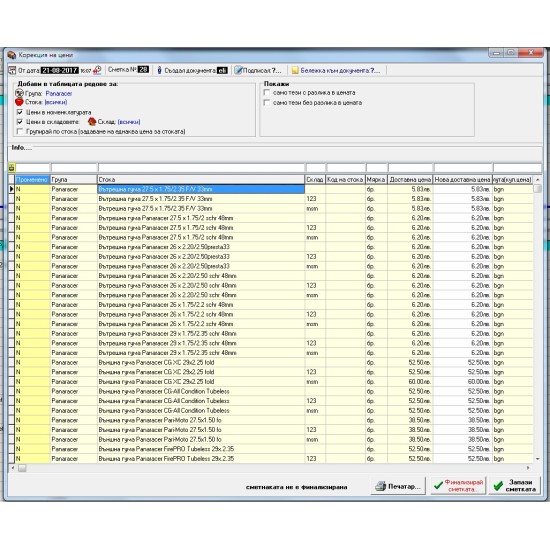Image resolution: width=550 pixels, height=550 pixels.
Task: Click horizontal scrollbar left arrow
Action: pyautogui.click(x=13, y=468)
